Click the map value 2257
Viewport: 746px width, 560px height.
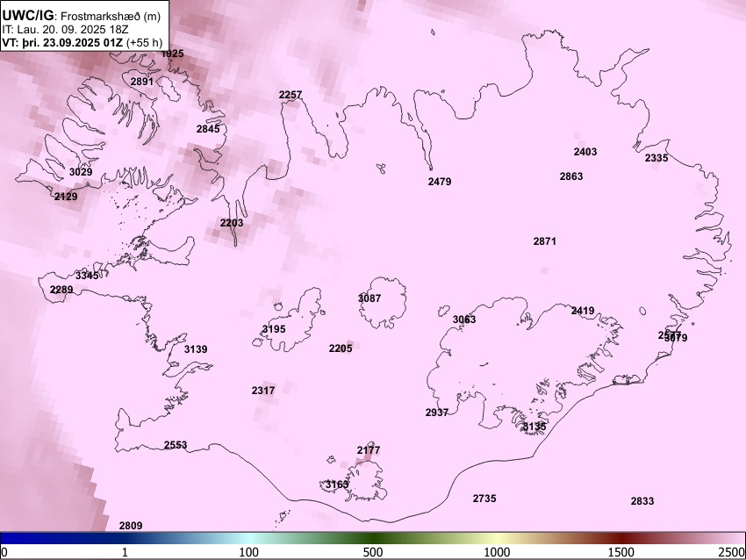(x=291, y=95)
